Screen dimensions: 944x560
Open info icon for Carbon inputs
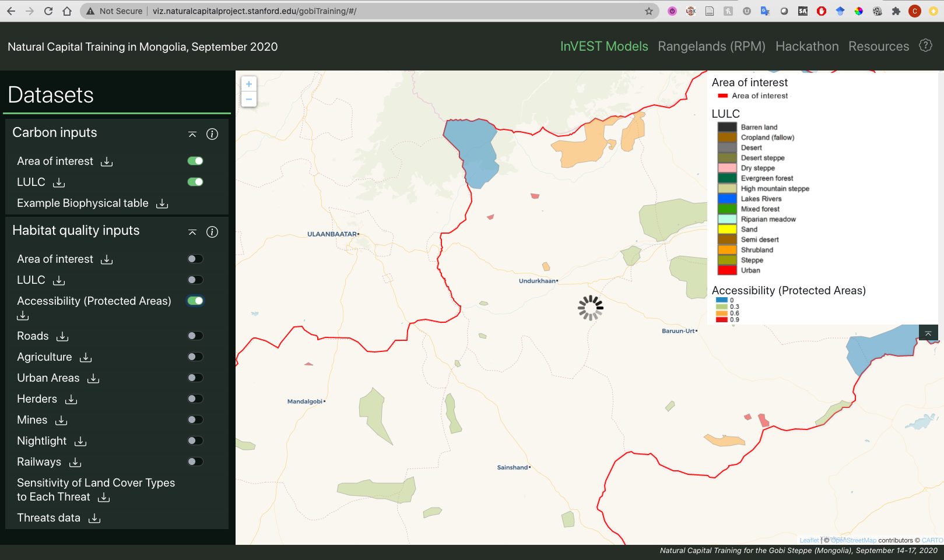(212, 134)
